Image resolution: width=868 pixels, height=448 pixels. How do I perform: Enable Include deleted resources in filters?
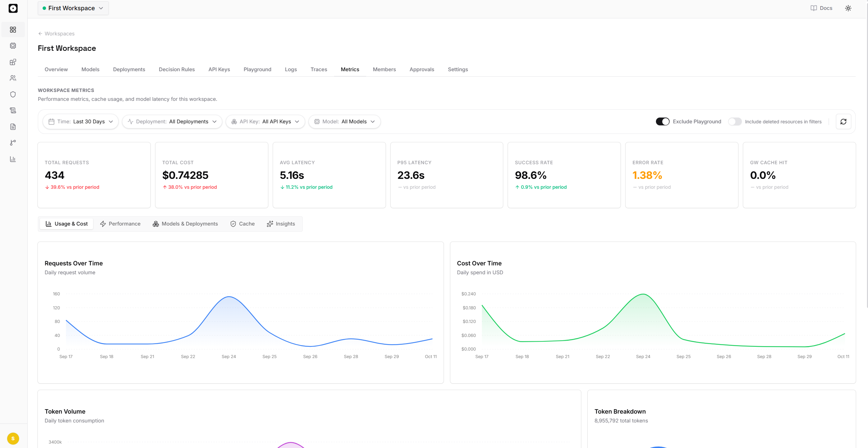coord(735,122)
